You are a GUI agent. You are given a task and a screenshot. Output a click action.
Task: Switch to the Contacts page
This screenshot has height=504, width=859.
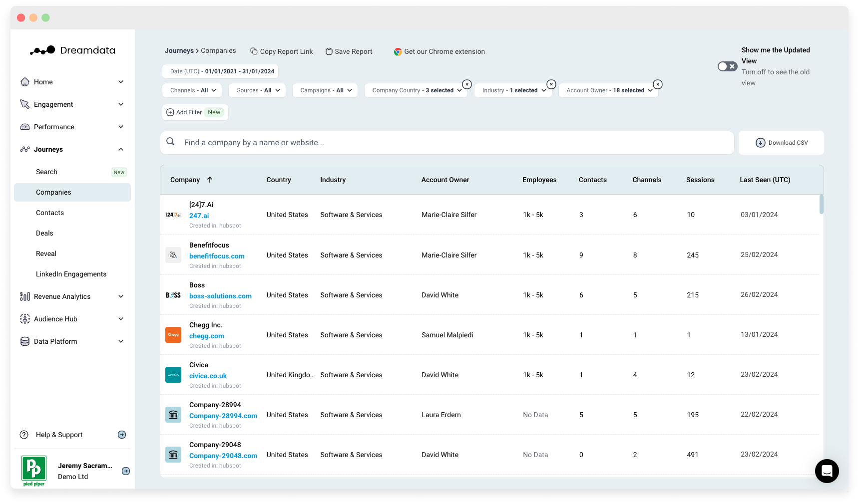click(x=50, y=213)
